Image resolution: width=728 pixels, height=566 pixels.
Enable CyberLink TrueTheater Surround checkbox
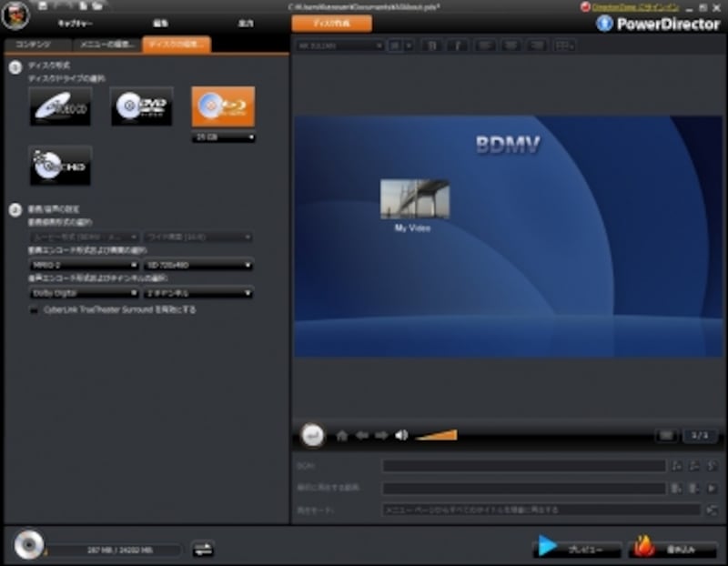(35, 310)
